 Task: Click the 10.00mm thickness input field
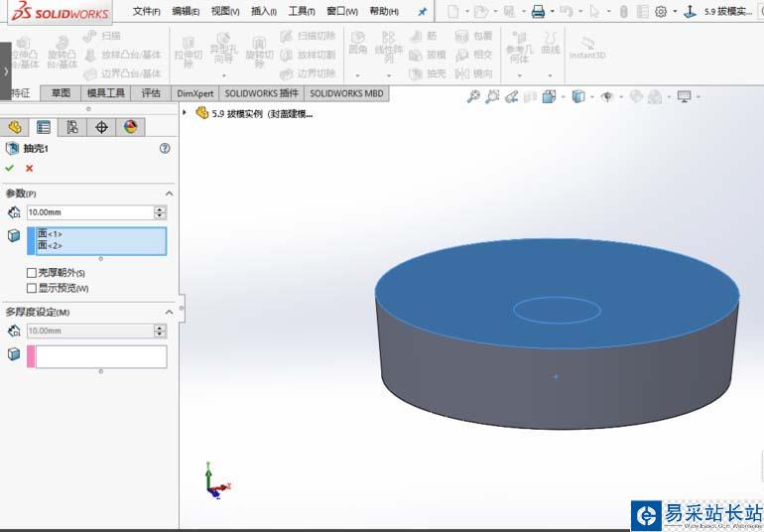tap(90, 212)
